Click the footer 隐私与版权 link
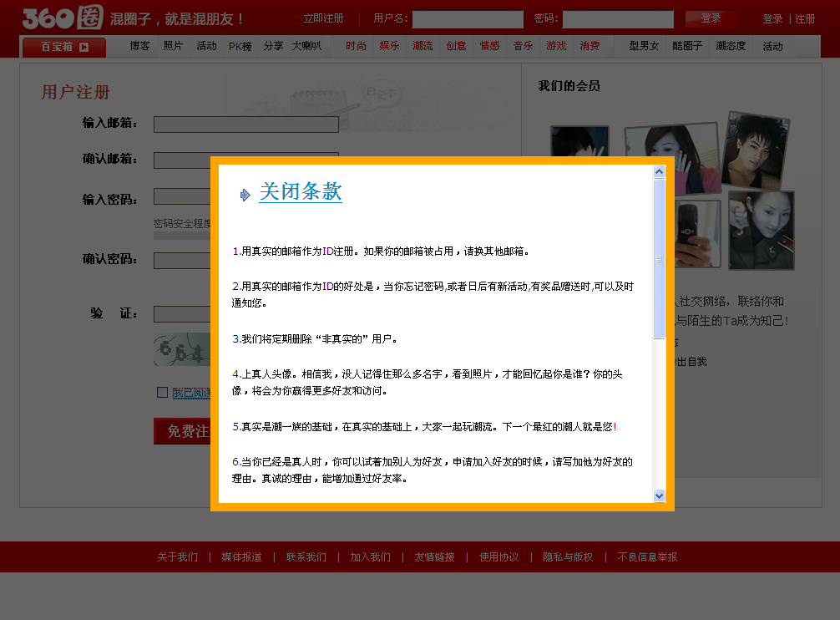Screen dimensions: 840x620 (x=568, y=557)
